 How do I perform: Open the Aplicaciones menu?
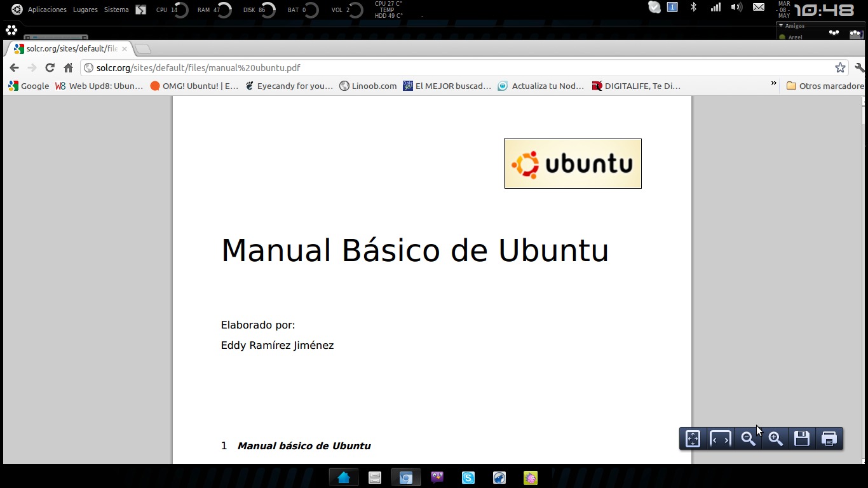click(47, 10)
